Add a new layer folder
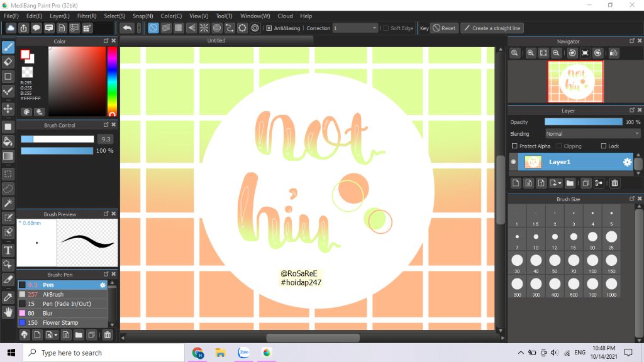644x362 pixels. tap(570, 183)
